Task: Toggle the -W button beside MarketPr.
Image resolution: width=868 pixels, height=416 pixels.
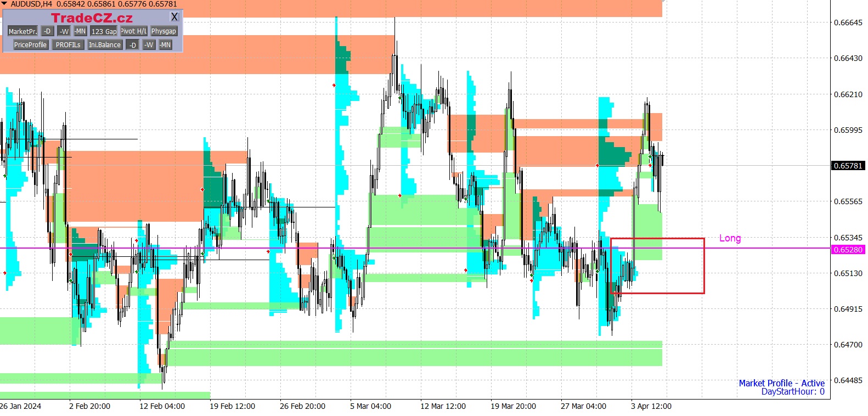Action: coord(64,31)
